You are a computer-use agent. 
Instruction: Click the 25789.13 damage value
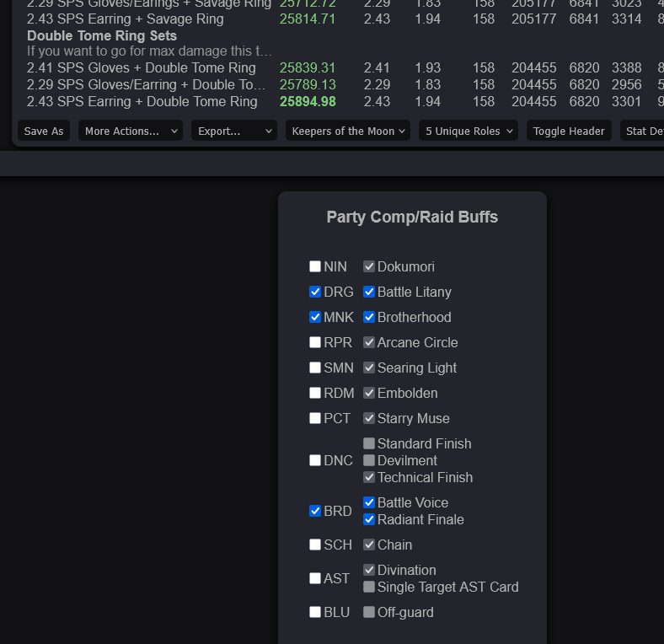coord(308,85)
